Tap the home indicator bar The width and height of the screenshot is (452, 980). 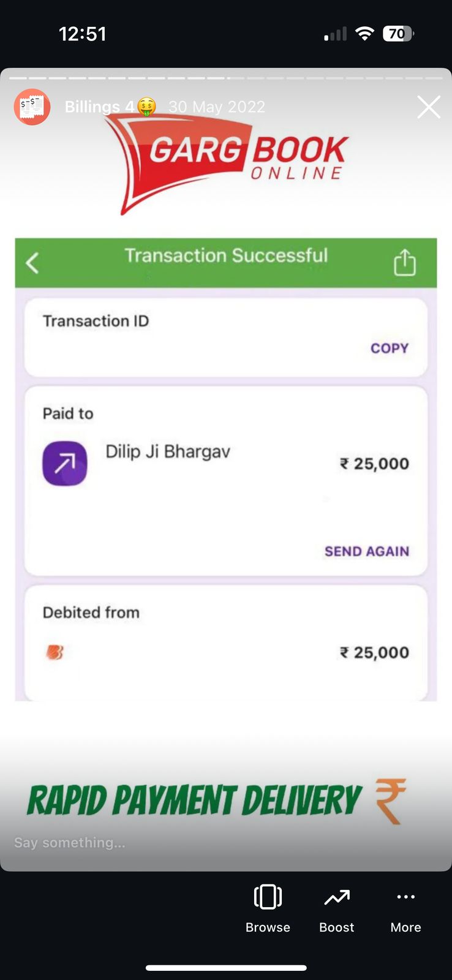point(226,968)
